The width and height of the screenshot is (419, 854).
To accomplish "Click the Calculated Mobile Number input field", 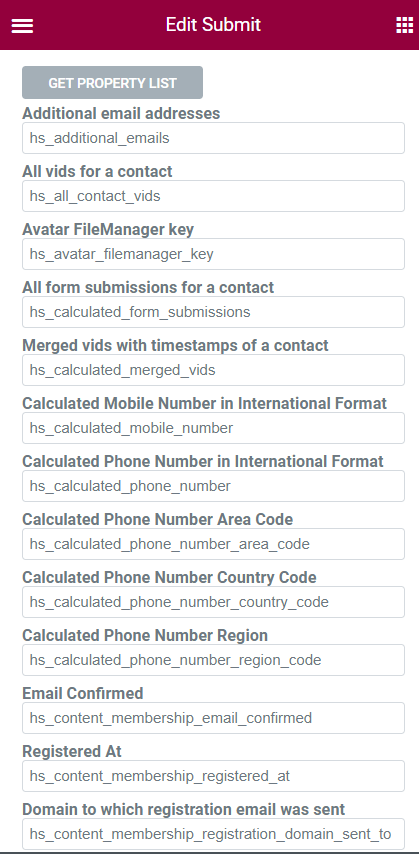I will 213,428.
